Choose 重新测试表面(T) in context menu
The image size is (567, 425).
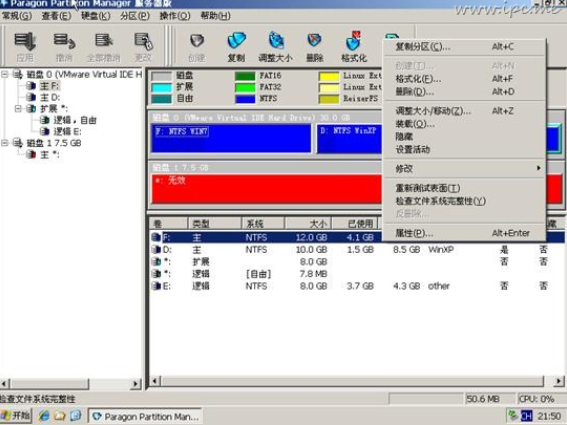464,188
